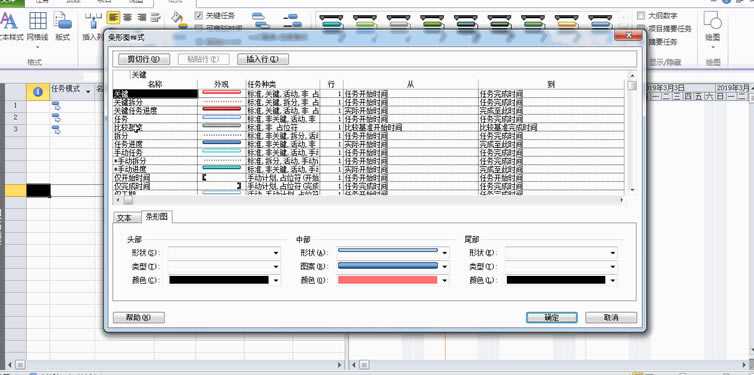Open Drawing (绘图) tool in ribbon
The height and width of the screenshot is (375, 754).
[x=713, y=26]
